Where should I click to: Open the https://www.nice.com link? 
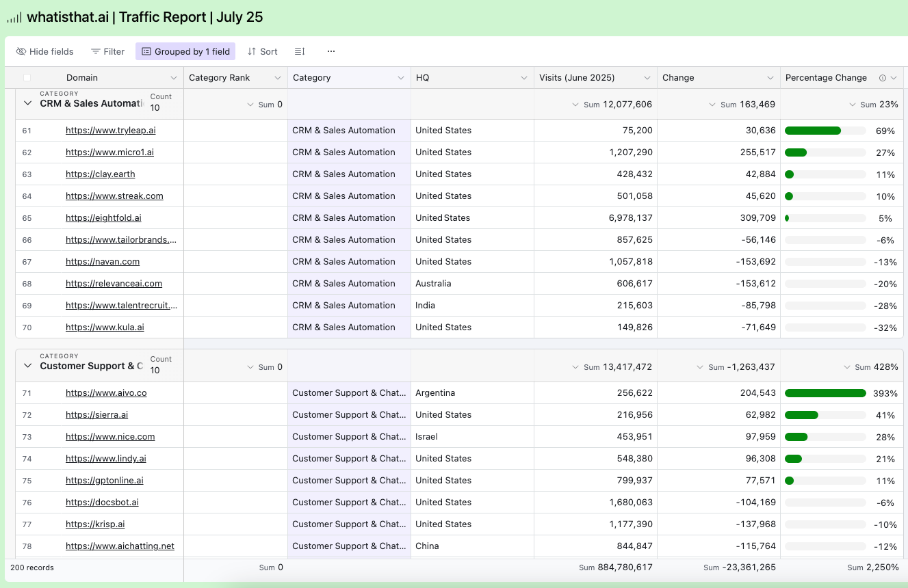click(110, 437)
